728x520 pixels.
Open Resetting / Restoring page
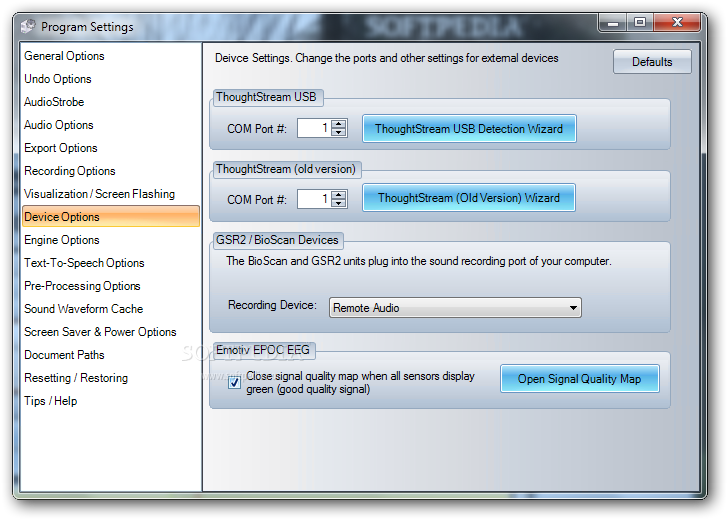tap(76, 378)
